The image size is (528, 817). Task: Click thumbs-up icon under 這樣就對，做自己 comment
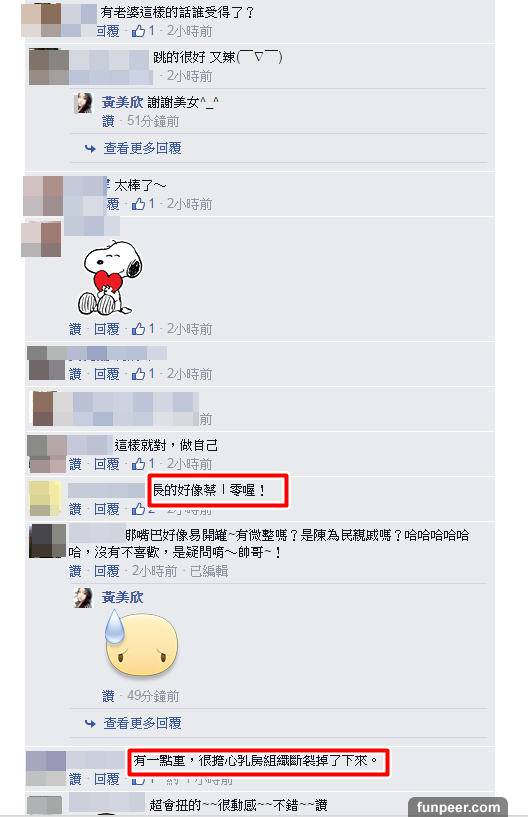[138, 464]
